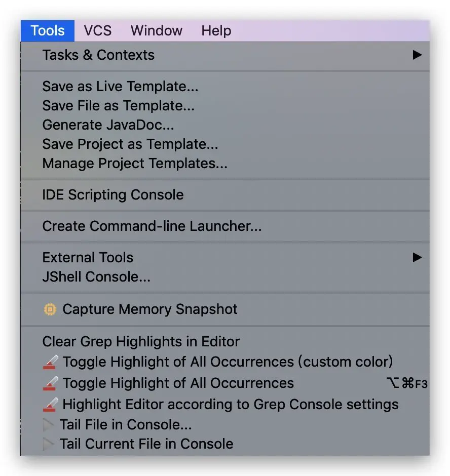
Task: Launch the IDE Scripting Console
Action: tap(113, 195)
